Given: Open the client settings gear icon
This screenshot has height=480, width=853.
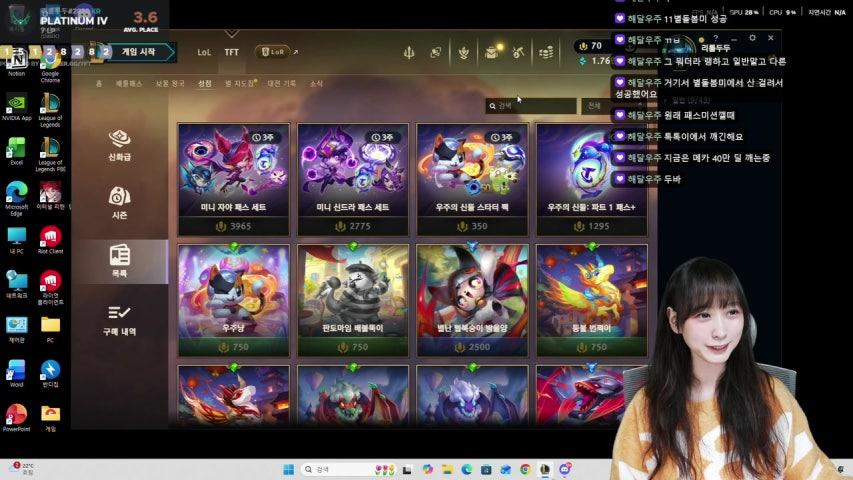Looking at the screenshot, I should point(752,38).
